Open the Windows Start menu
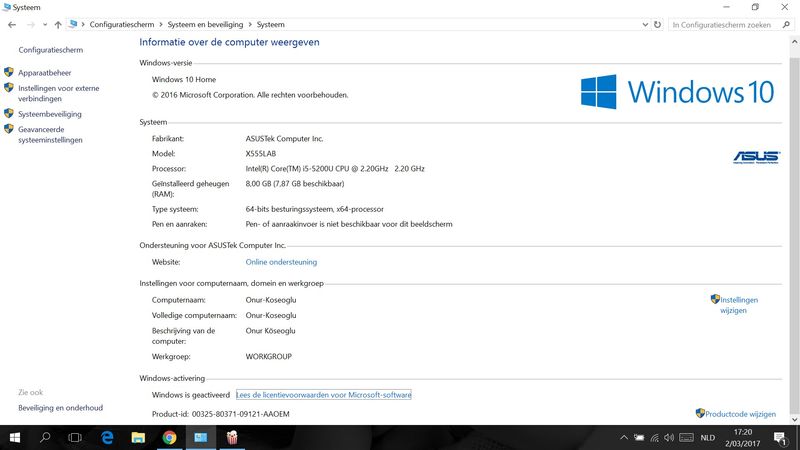 pyautogui.click(x=15, y=437)
